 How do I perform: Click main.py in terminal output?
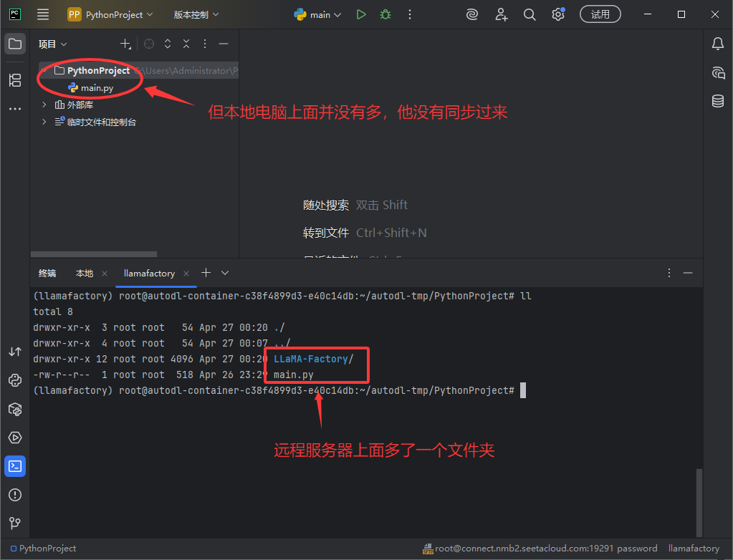[294, 375]
